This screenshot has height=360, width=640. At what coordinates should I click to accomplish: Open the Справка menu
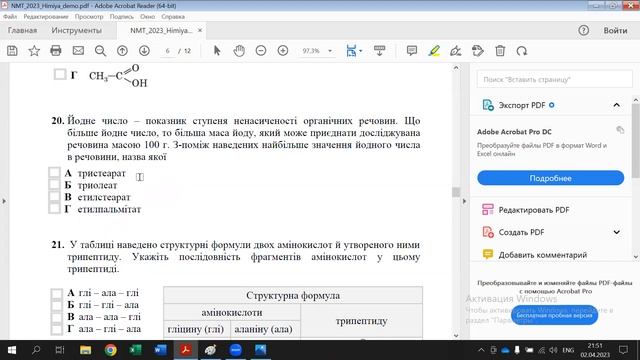173,17
